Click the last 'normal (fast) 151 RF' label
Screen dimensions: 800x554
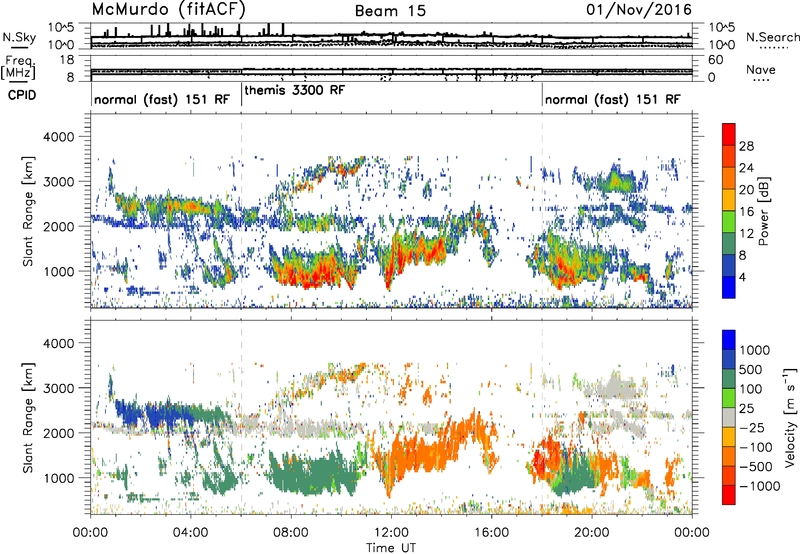click(612, 99)
